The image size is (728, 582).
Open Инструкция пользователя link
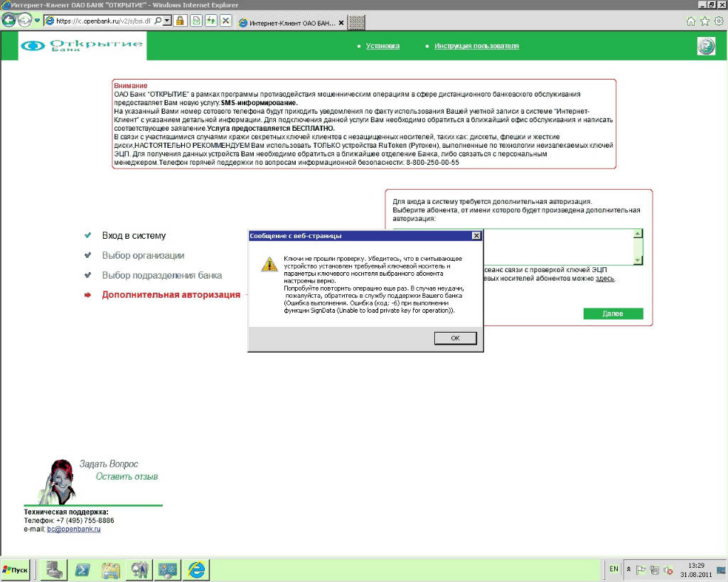click(x=476, y=46)
